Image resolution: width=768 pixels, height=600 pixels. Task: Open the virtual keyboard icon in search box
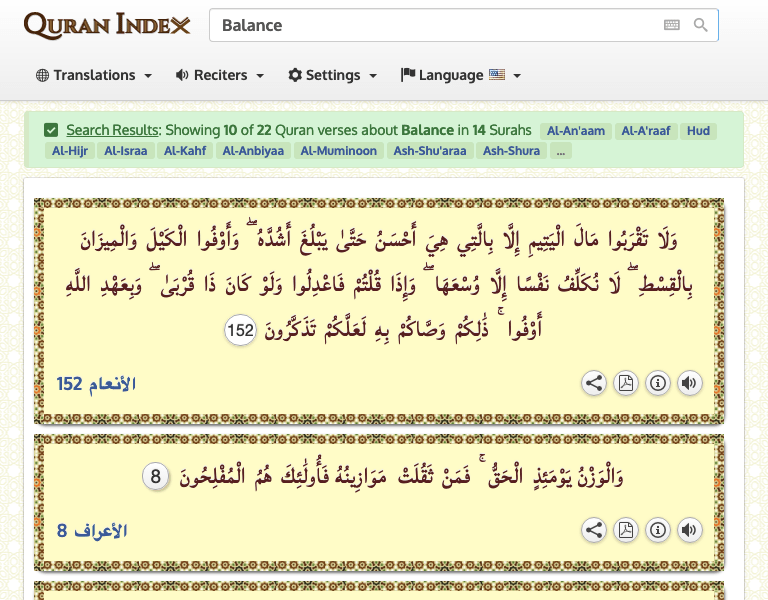(672, 25)
